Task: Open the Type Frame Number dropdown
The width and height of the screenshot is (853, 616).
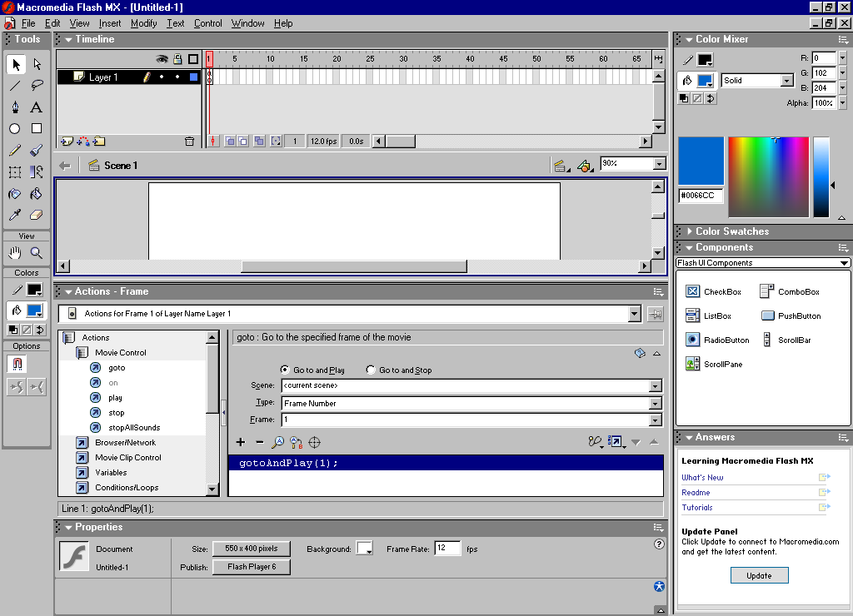Action: tap(655, 404)
